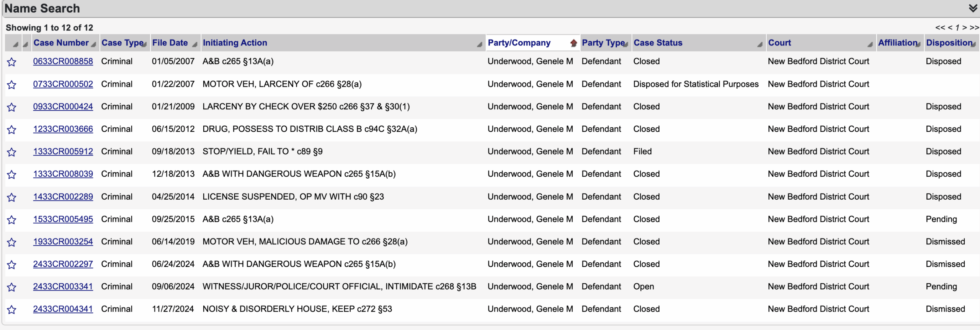Sort results by File Date header

[x=170, y=43]
